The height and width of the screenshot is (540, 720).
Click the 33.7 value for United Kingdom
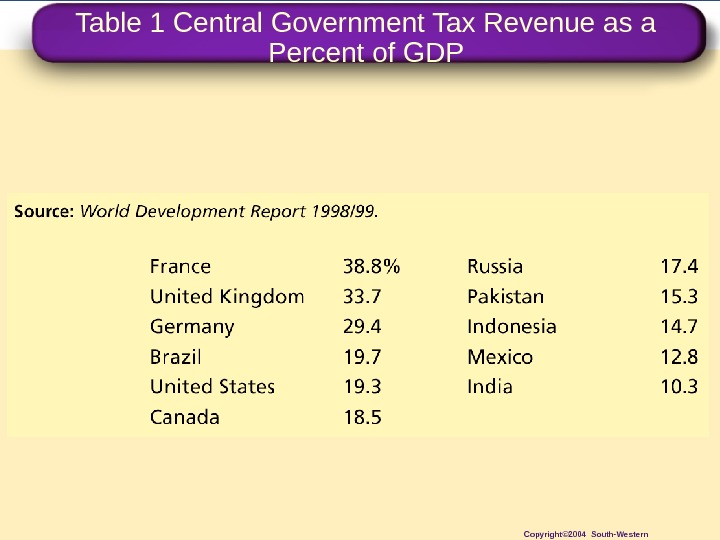tap(362, 297)
